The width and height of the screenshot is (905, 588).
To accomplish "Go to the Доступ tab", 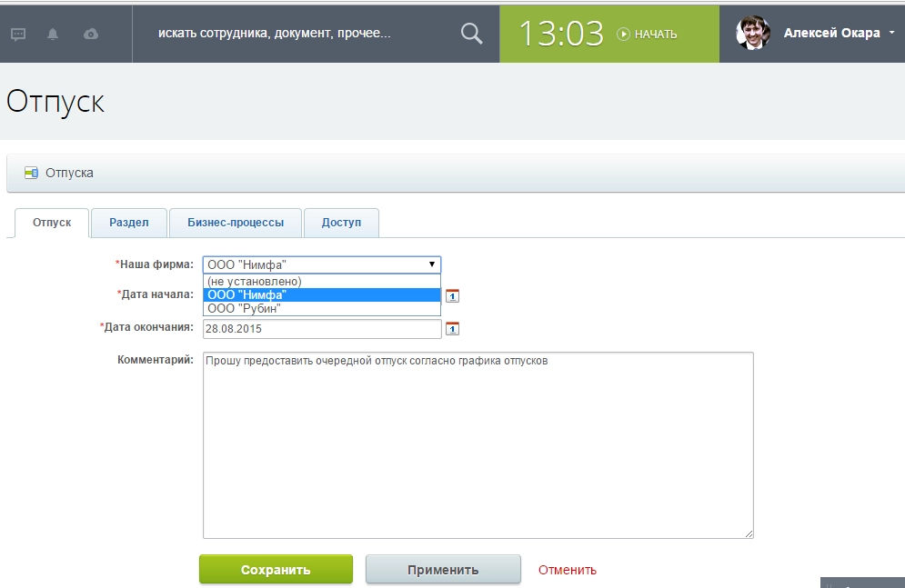I will click(341, 223).
